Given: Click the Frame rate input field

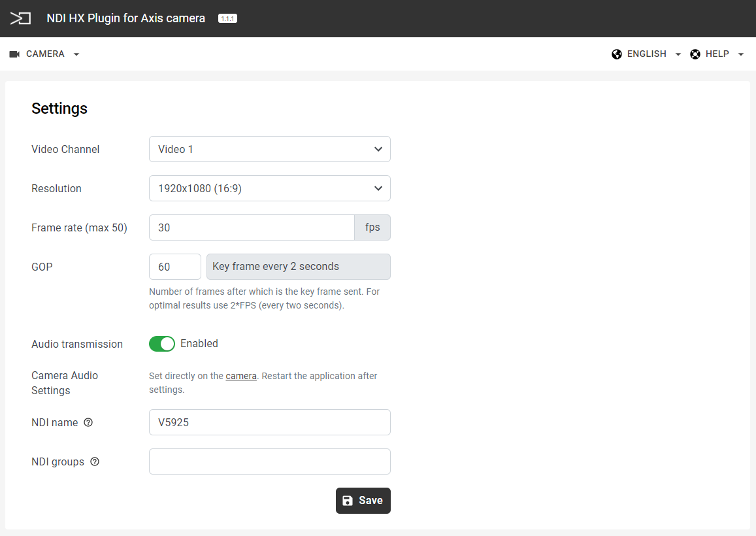Looking at the screenshot, I should [x=252, y=227].
